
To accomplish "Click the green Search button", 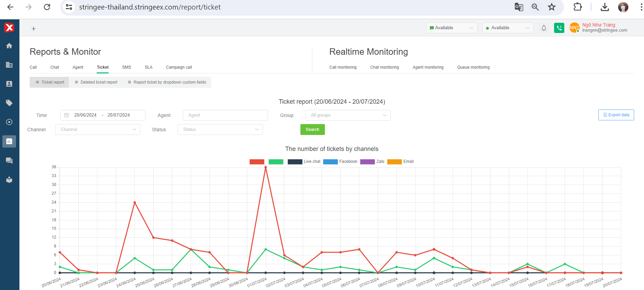I will [312, 130].
